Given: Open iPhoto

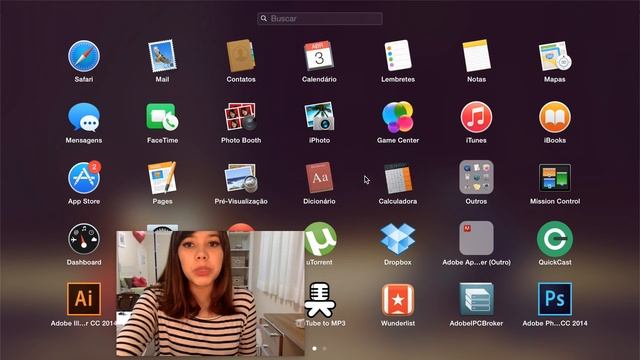Looking at the screenshot, I should click(319, 117).
